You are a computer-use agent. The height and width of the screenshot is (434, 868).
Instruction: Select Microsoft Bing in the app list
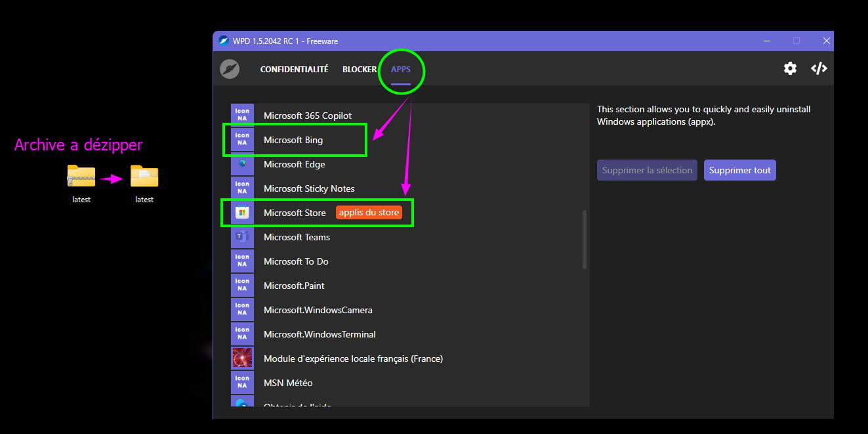(x=410, y=140)
